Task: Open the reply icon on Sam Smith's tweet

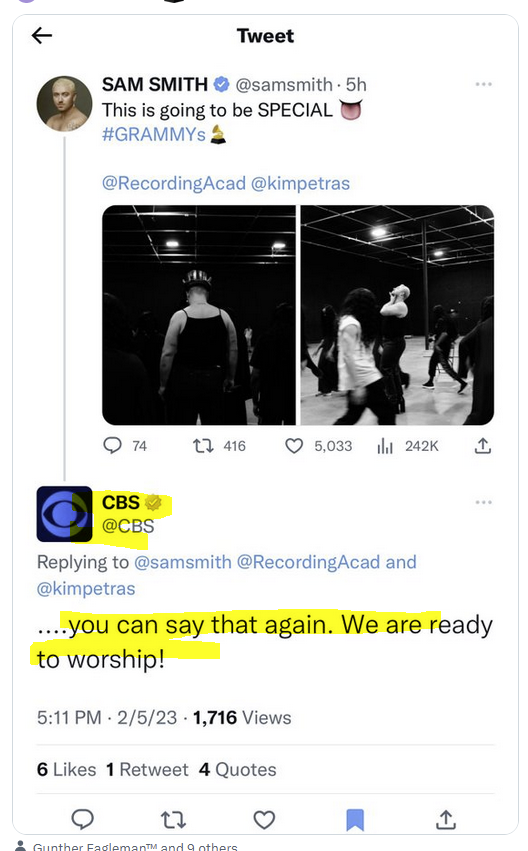Action: (x=112, y=446)
